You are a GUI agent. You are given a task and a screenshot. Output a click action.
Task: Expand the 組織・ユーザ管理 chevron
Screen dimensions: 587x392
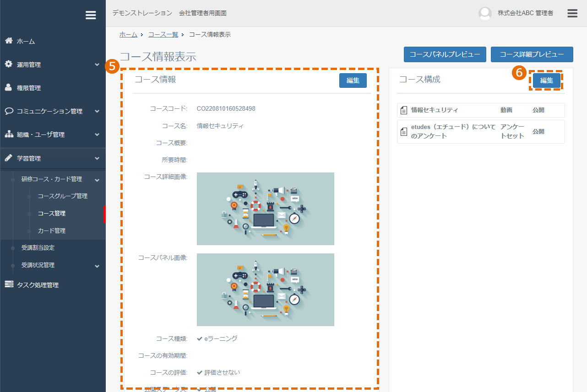[x=97, y=134]
